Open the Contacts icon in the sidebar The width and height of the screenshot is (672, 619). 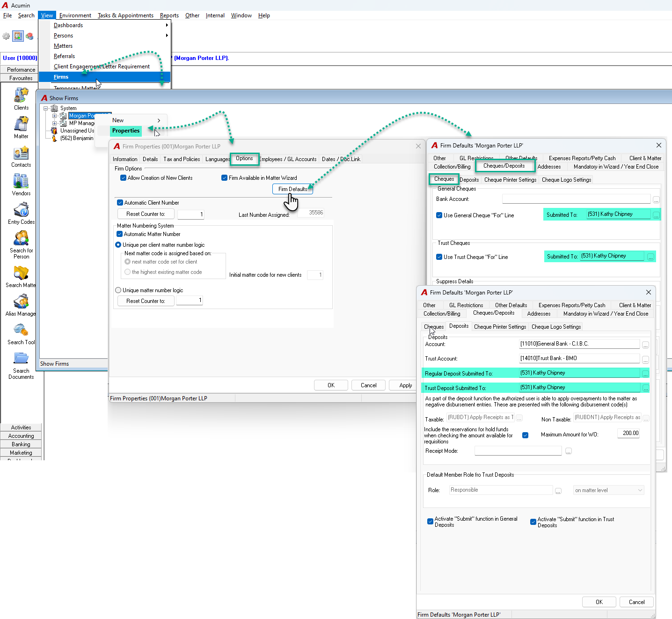coord(21,153)
